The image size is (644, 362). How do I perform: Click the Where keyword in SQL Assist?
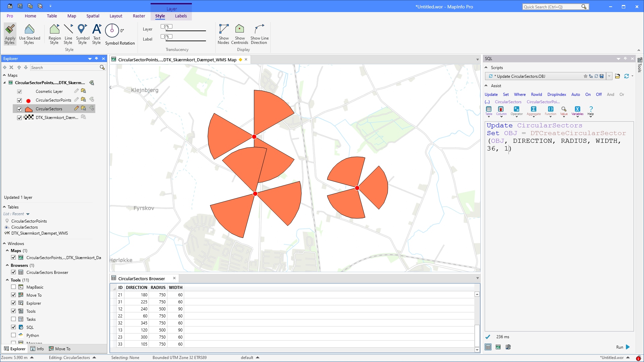pyautogui.click(x=520, y=94)
